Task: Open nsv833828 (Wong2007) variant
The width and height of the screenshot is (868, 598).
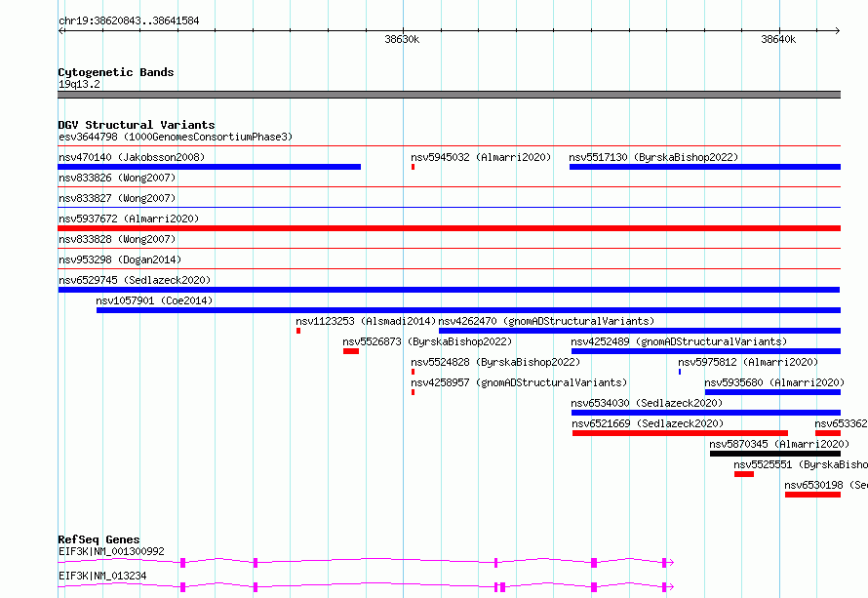Action: tap(117, 239)
